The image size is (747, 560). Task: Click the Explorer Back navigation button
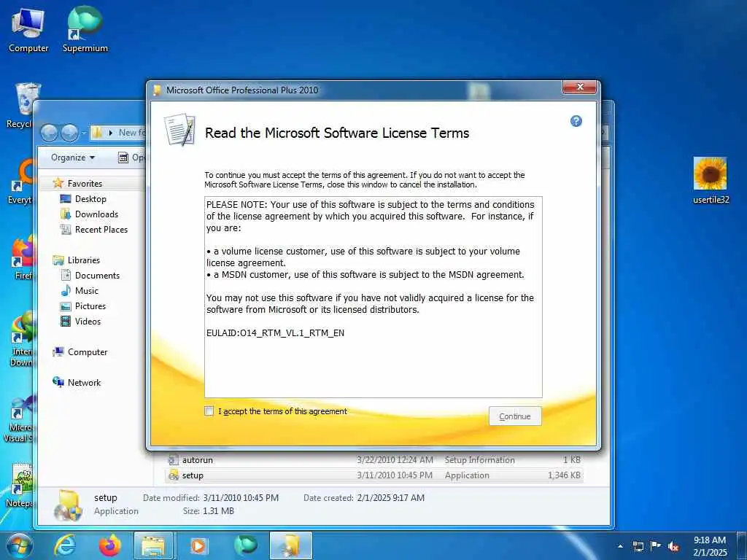point(49,133)
